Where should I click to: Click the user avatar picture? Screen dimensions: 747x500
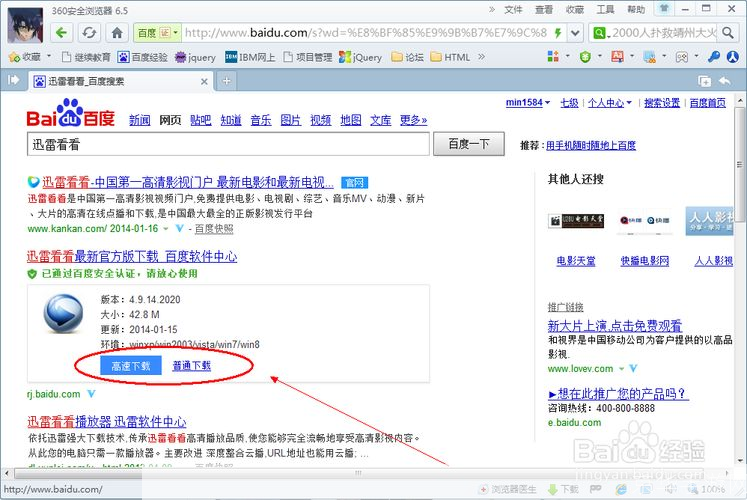(x=25, y=25)
